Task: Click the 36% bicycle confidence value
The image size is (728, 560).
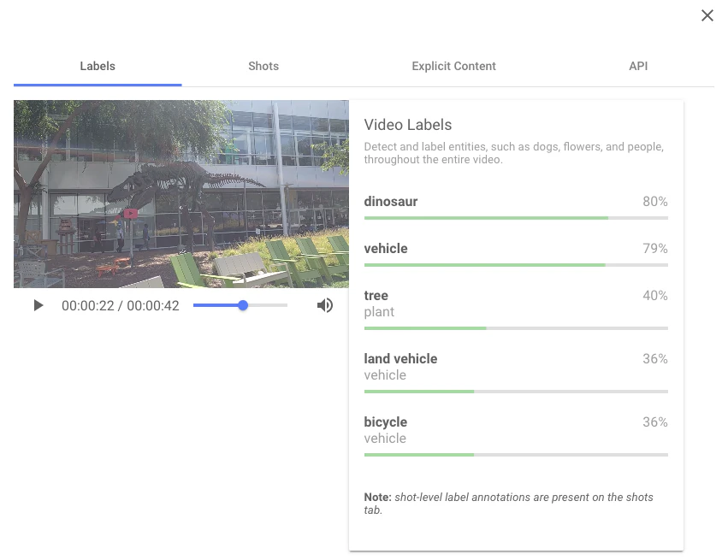Action: pos(654,422)
